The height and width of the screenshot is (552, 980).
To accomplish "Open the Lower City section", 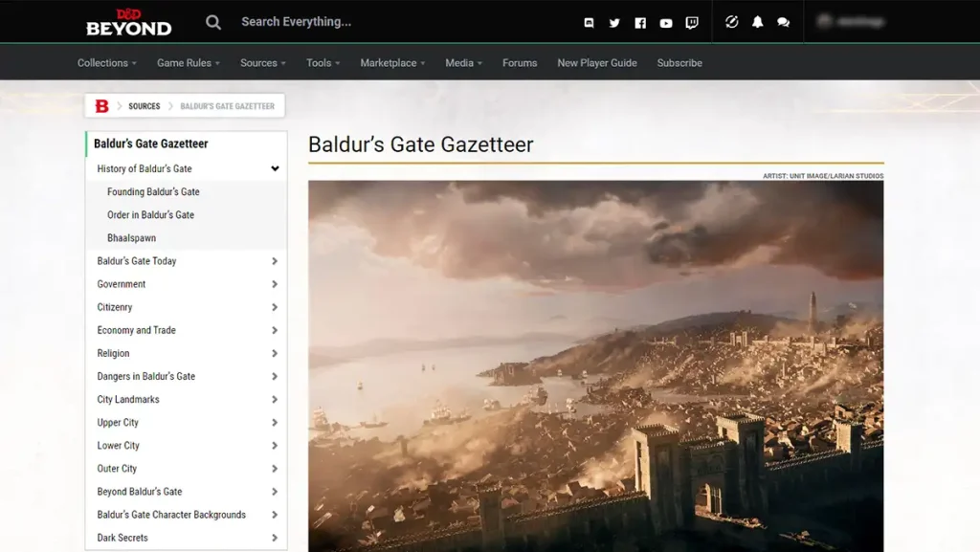I will point(118,446).
